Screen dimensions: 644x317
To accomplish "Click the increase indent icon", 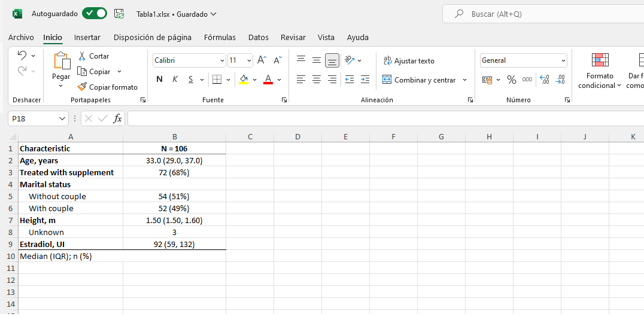I will click(365, 80).
